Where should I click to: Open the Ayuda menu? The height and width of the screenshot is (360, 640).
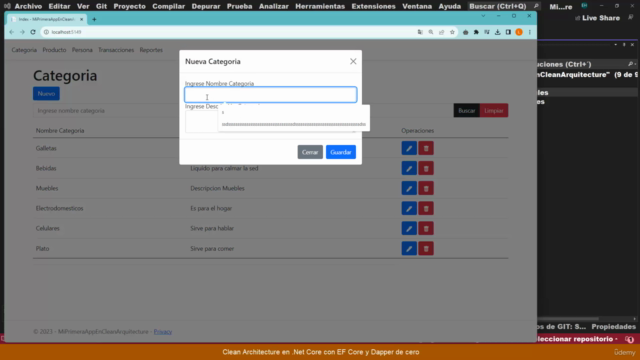[x=449, y=6]
